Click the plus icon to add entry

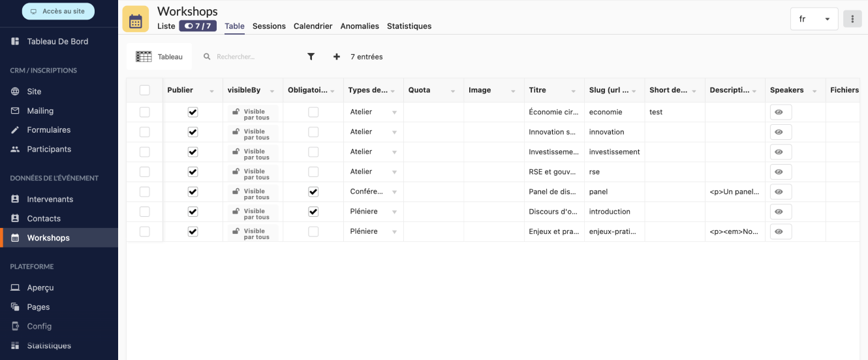click(x=337, y=57)
